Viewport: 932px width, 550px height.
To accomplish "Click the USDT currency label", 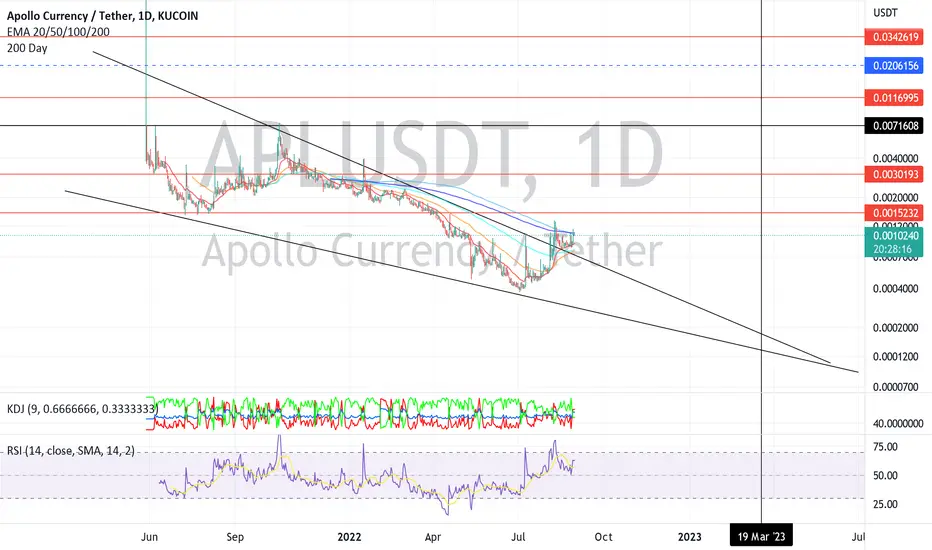I will pos(885,12).
